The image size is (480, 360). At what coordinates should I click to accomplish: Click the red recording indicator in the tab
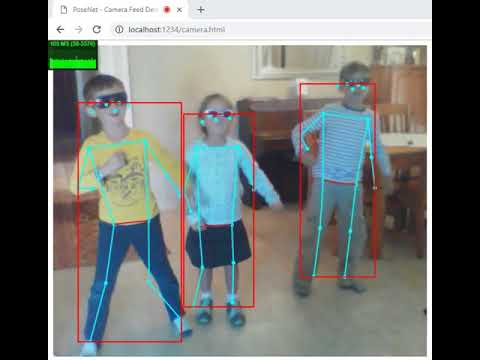[167, 10]
